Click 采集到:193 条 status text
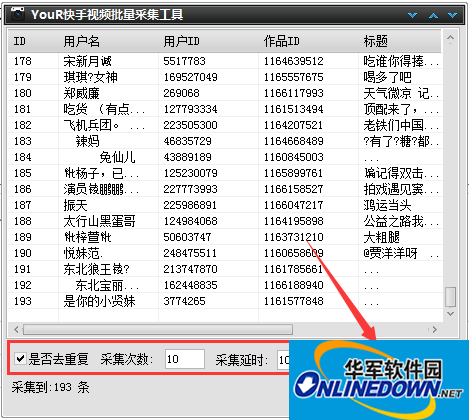The height and width of the screenshot is (420, 469). click(50, 387)
